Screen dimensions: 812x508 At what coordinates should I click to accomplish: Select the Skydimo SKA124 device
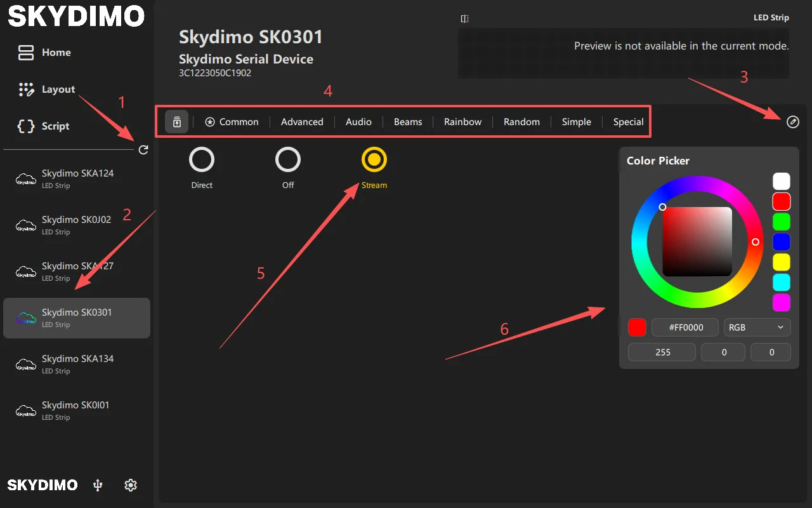click(x=77, y=178)
